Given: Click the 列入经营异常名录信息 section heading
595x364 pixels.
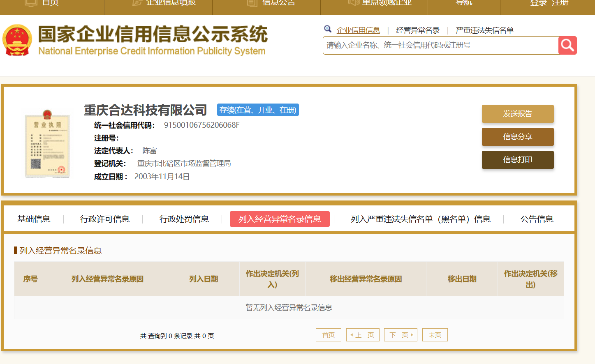Looking at the screenshot, I should click(60, 251).
